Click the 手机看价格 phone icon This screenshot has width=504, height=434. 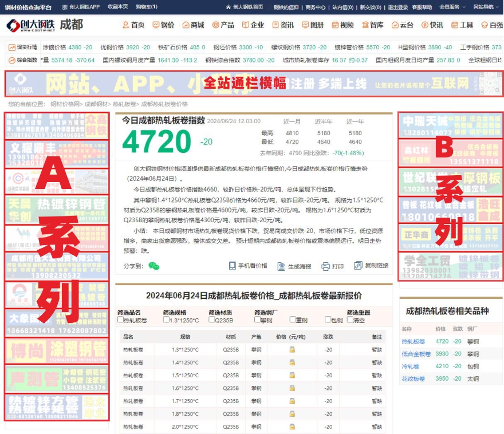[x=233, y=266]
